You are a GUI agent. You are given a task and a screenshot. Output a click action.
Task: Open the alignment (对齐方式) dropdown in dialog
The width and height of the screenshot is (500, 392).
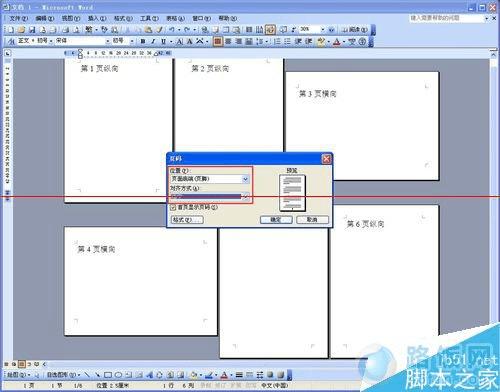coord(245,197)
